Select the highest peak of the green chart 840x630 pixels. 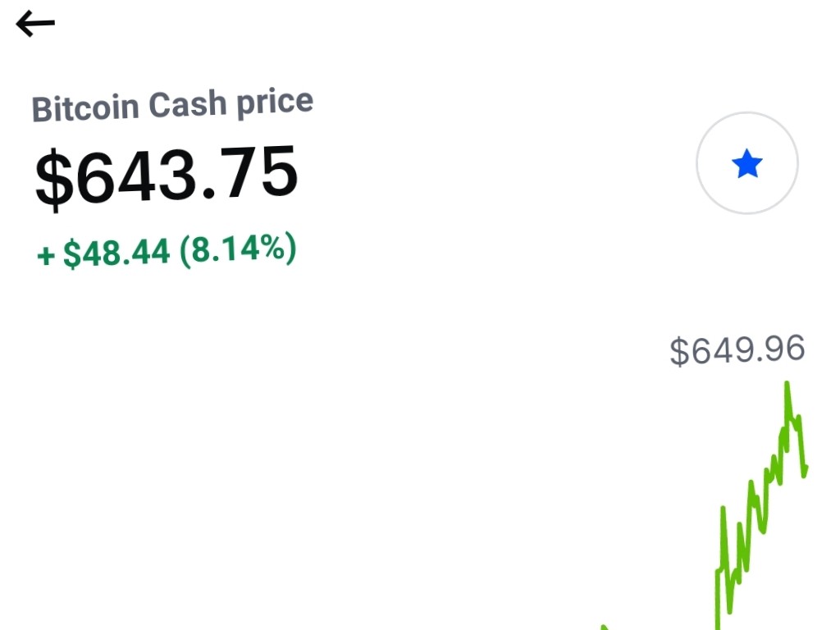(x=787, y=384)
